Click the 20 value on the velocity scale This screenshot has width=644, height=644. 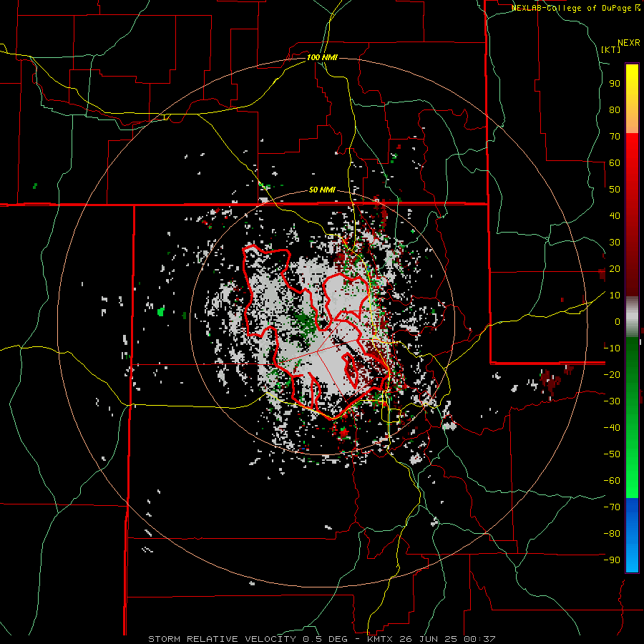[615, 268]
